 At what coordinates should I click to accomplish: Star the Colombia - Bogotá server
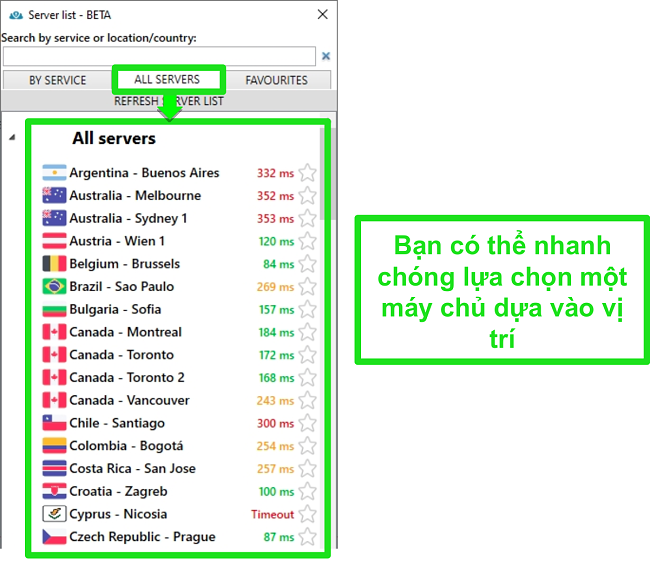coord(308,446)
